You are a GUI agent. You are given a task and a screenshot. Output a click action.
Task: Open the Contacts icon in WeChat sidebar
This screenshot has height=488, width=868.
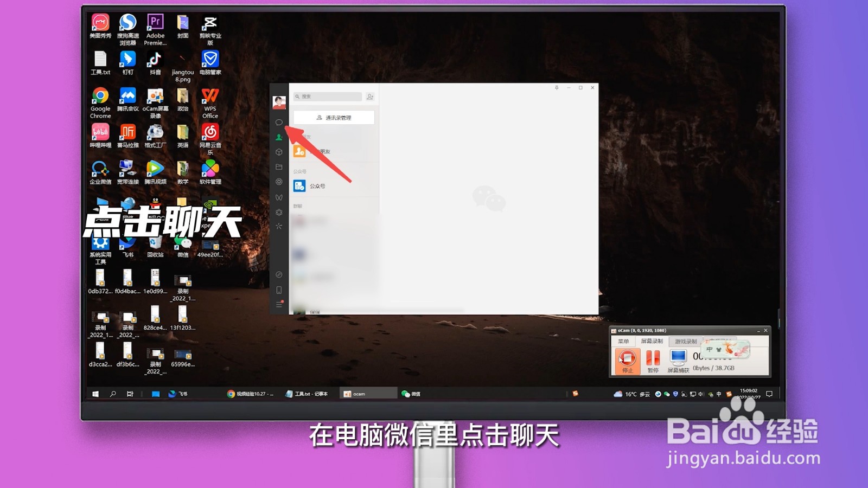coord(279,137)
